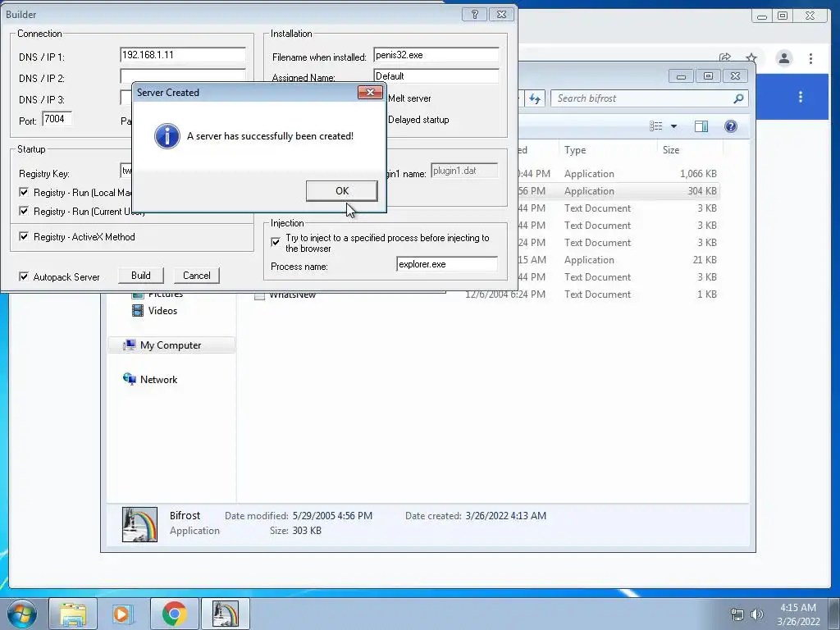840x630 pixels.
Task: Toggle the Explorer preview pane icon
Action: [701, 126]
